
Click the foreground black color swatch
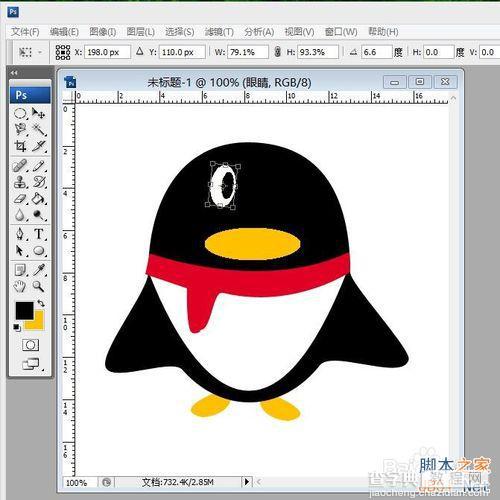(x=24, y=310)
